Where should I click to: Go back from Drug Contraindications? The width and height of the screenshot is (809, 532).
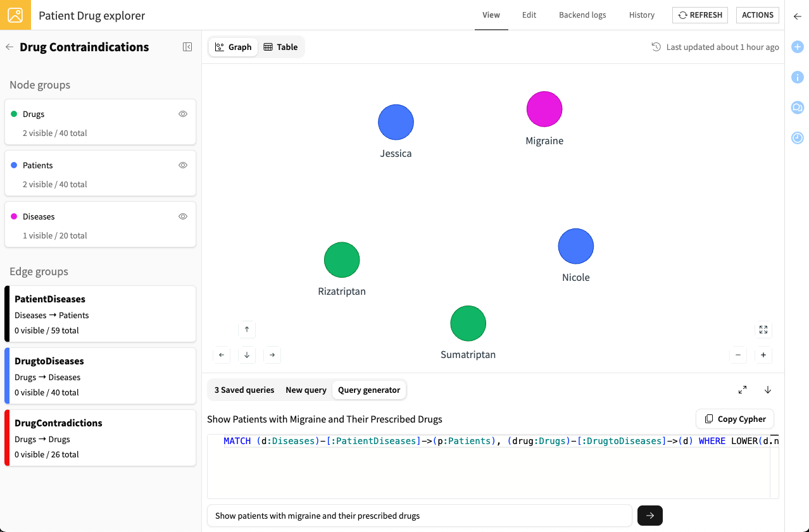tap(9, 47)
